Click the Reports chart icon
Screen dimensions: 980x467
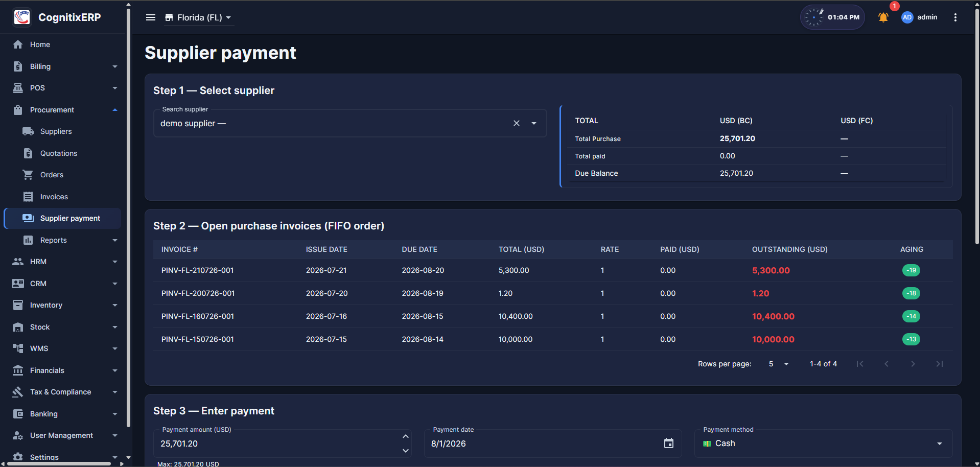[x=28, y=240]
